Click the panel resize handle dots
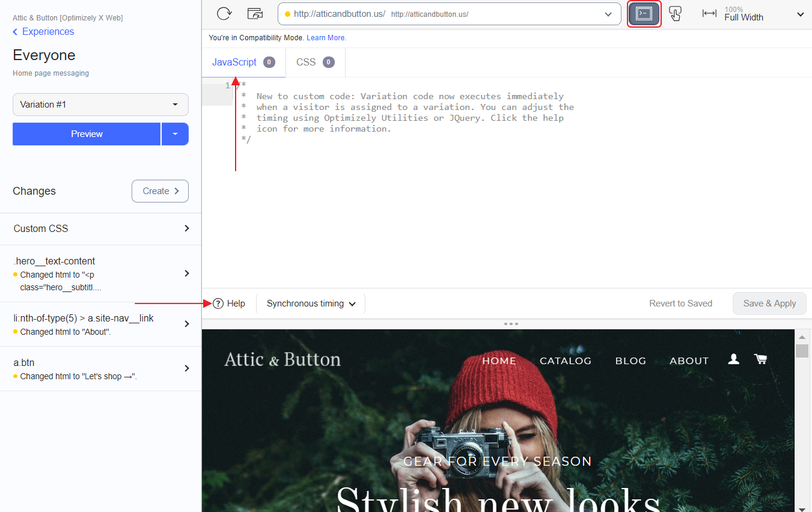 [x=511, y=324]
